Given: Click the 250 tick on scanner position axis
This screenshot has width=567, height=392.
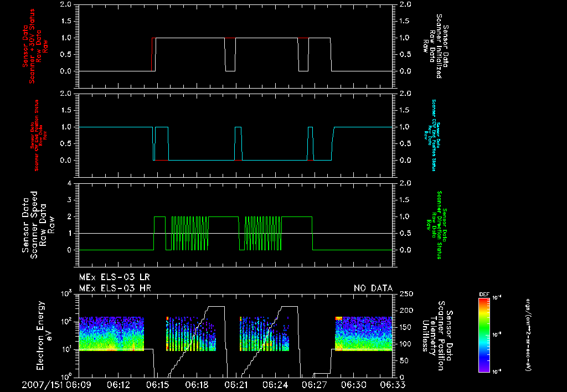Looking at the screenshot, I should (x=406, y=294).
